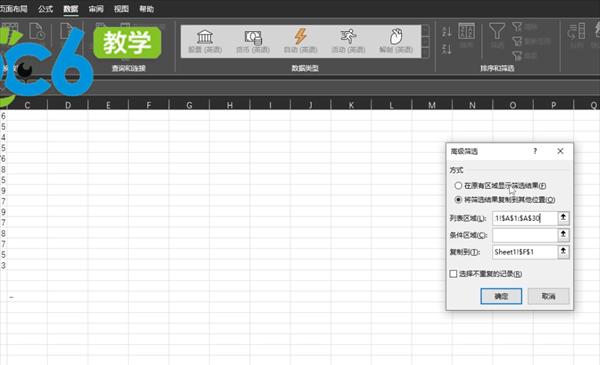Select column D header
Image resolution: width=600 pixels, height=365 pixels.
(68, 105)
